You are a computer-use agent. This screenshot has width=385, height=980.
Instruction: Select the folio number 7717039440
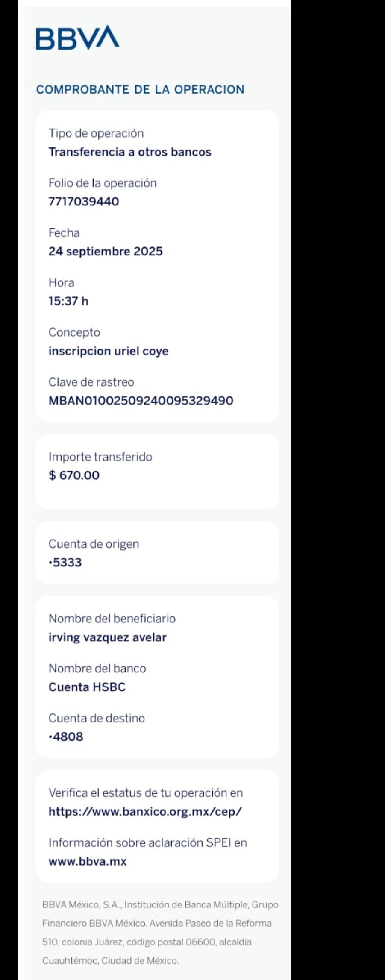coord(84,202)
